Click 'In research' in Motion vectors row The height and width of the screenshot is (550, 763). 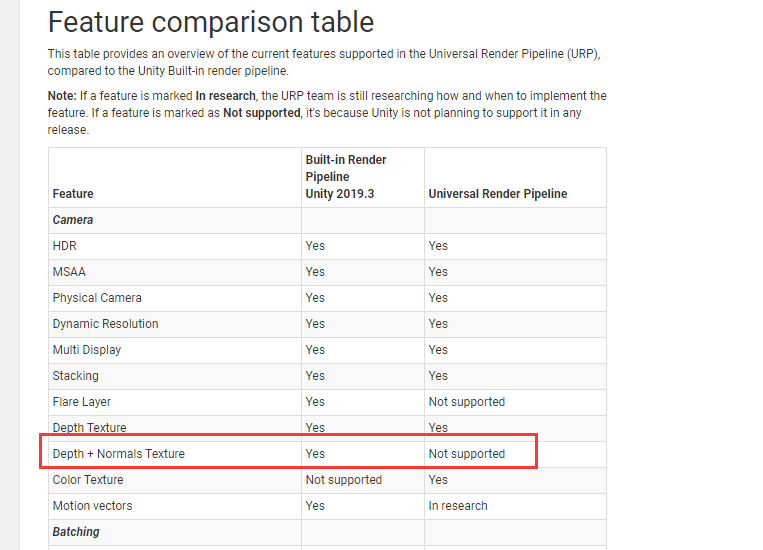point(458,506)
